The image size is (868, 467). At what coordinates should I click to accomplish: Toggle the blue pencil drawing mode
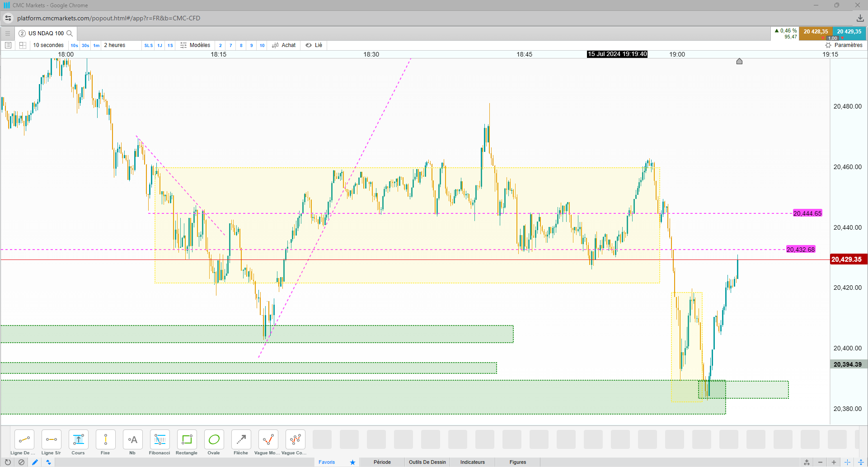pyautogui.click(x=35, y=462)
